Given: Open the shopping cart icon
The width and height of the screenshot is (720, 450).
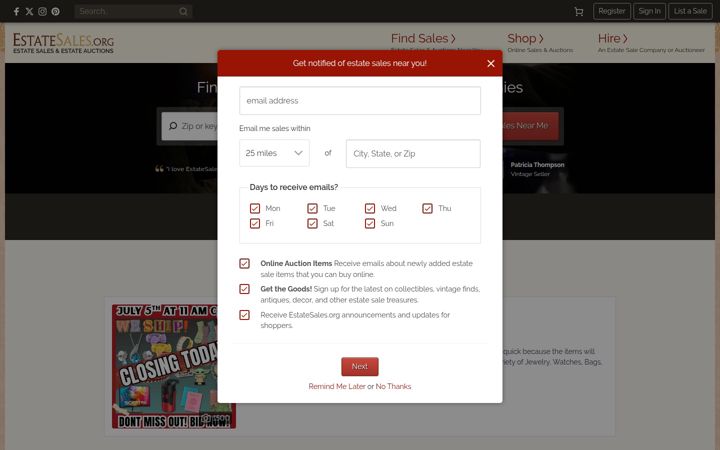Looking at the screenshot, I should pos(579,12).
